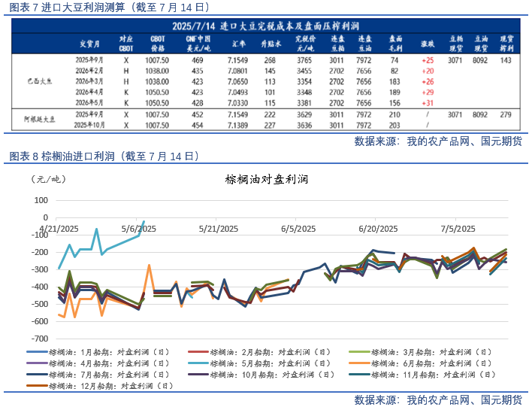Click the premium value 227
This screenshot has height=407, width=532.
click(270, 126)
